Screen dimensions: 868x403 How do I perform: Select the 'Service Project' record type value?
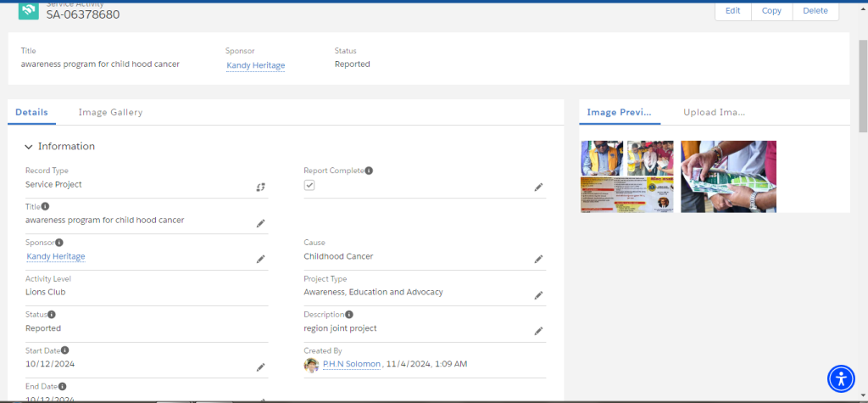click(53, 185)
